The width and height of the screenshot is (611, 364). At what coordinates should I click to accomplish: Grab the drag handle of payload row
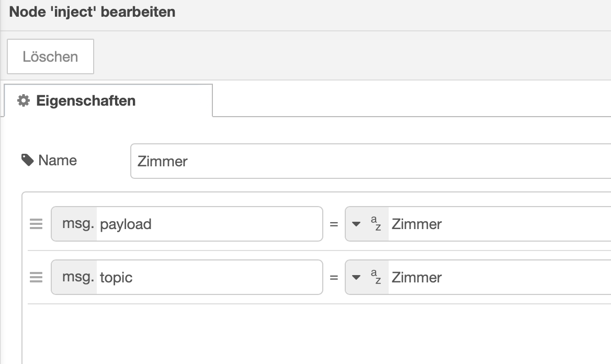coord(36,224)
